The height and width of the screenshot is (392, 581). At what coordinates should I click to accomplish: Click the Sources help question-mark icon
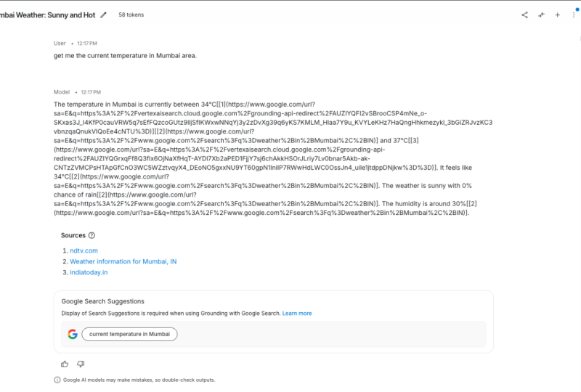pos(92,235)
